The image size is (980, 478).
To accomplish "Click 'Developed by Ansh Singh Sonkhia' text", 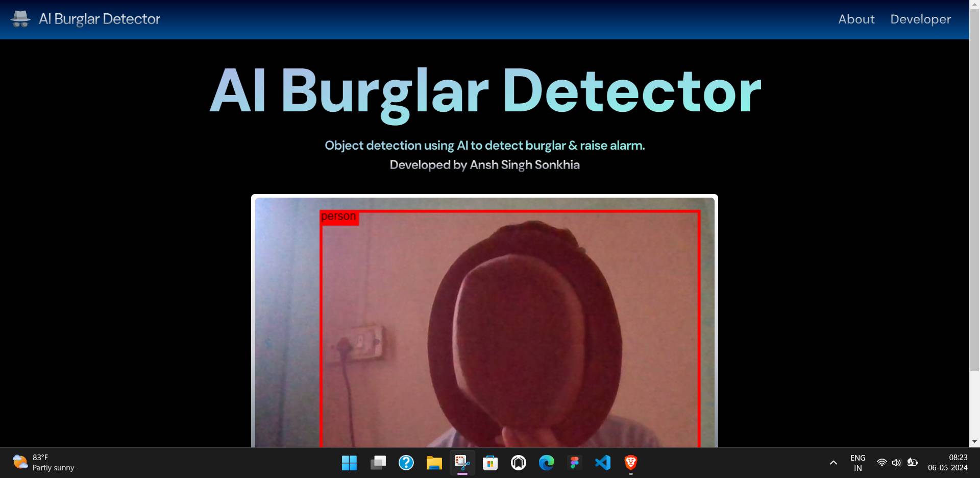I will coord(484,165).
